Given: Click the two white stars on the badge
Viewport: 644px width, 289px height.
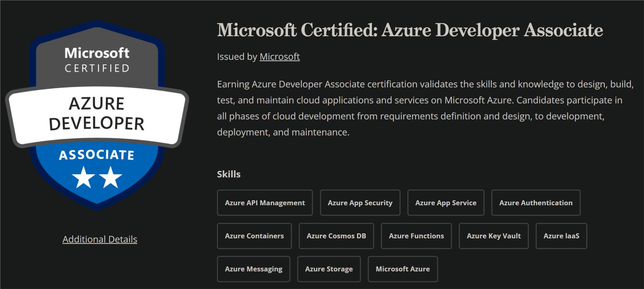Looking at the screenshot, I should 97,177.
